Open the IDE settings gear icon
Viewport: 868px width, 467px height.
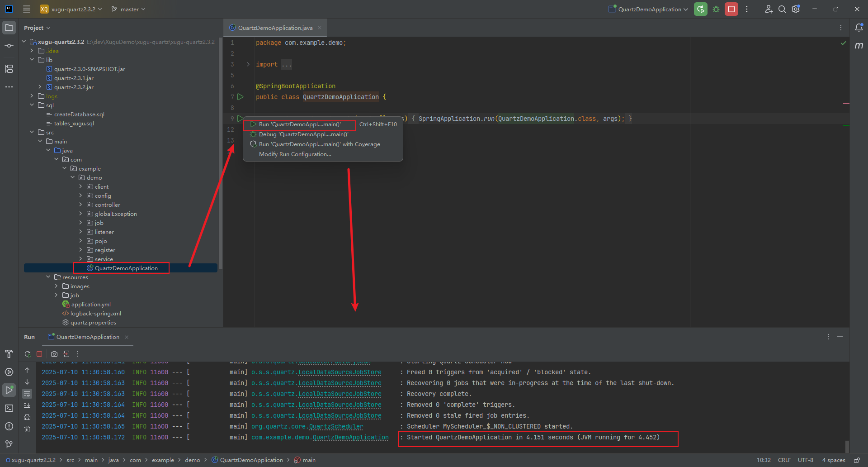pos(796,9)
